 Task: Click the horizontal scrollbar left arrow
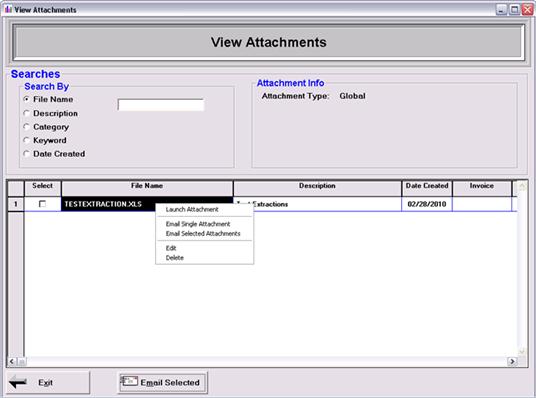coord(12,361)
